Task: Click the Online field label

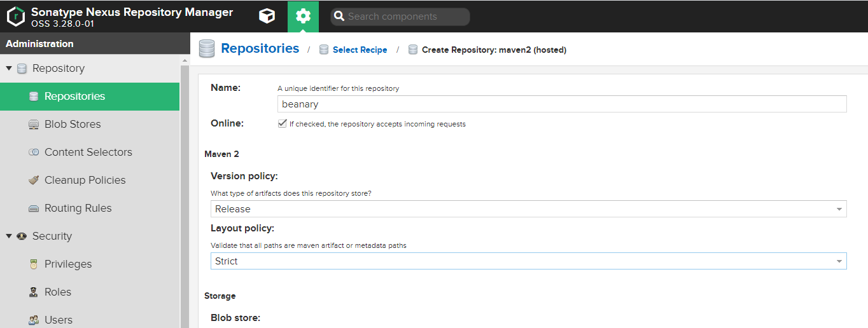Action: coord(227,123)
